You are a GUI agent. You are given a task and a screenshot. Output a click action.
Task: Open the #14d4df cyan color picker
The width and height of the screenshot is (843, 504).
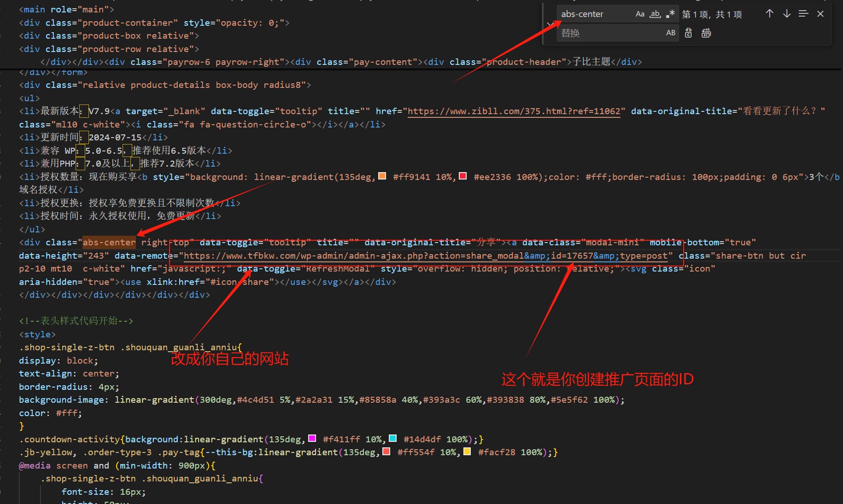392,438
